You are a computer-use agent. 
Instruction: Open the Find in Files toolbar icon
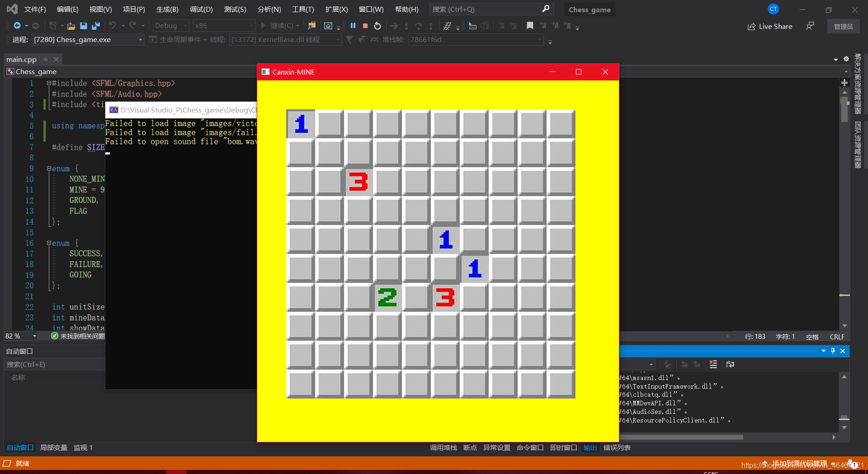(x=311, y=26)
